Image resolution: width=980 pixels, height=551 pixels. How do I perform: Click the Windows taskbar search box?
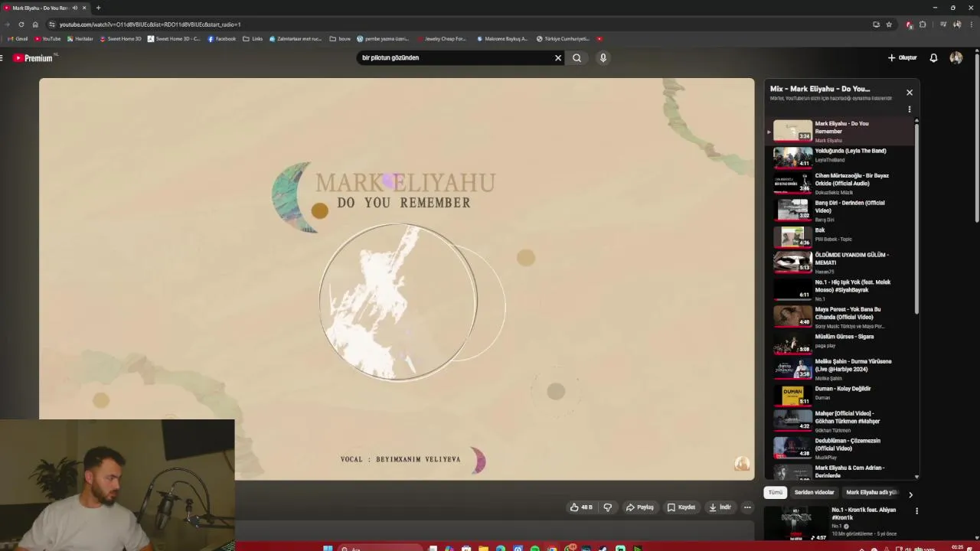(x=381, y=548)
